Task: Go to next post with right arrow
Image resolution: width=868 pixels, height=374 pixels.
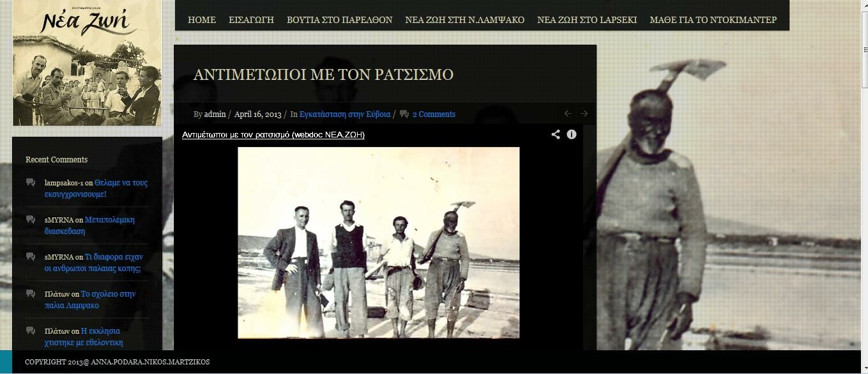Action: pyautogui.click(x=584, y=114)
